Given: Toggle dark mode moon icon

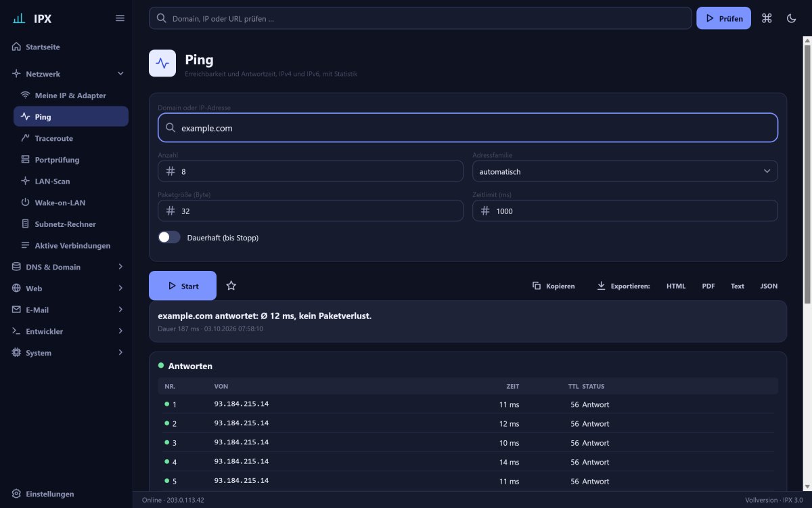Looking at the screenshot, I should (792, 18).
